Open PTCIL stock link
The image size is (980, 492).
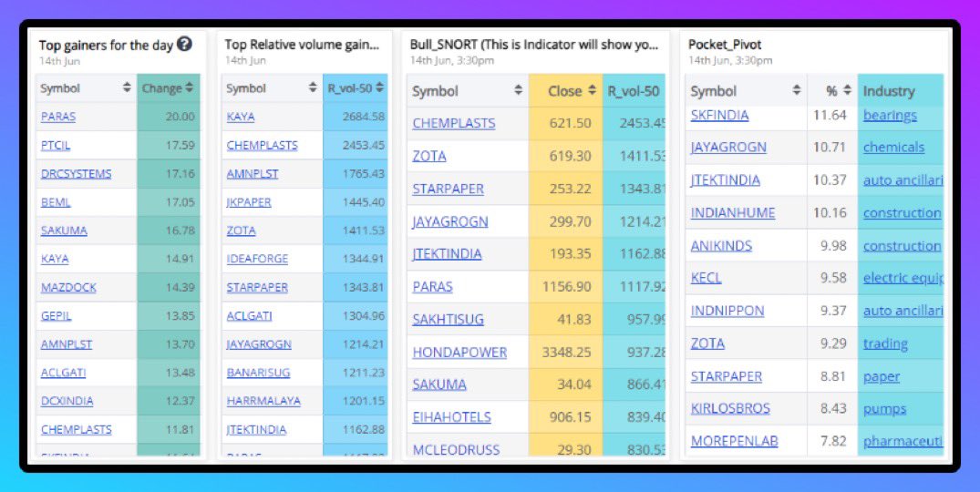pyautogui.click(x=56, y=146)
